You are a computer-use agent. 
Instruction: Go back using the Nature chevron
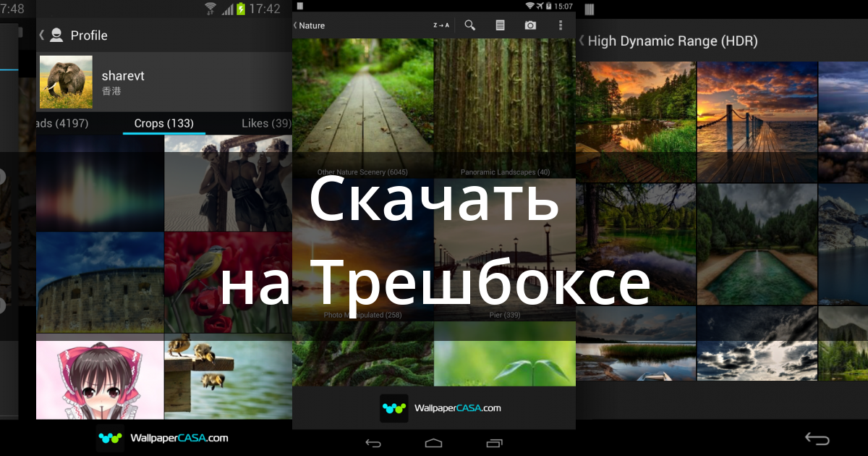[295, 25]
